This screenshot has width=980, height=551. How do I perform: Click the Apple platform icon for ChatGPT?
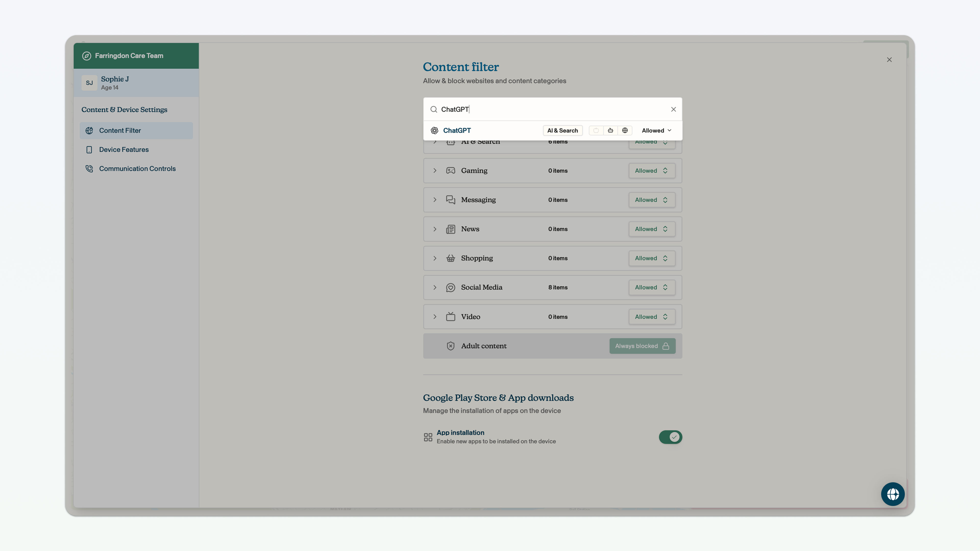point(596,130)
